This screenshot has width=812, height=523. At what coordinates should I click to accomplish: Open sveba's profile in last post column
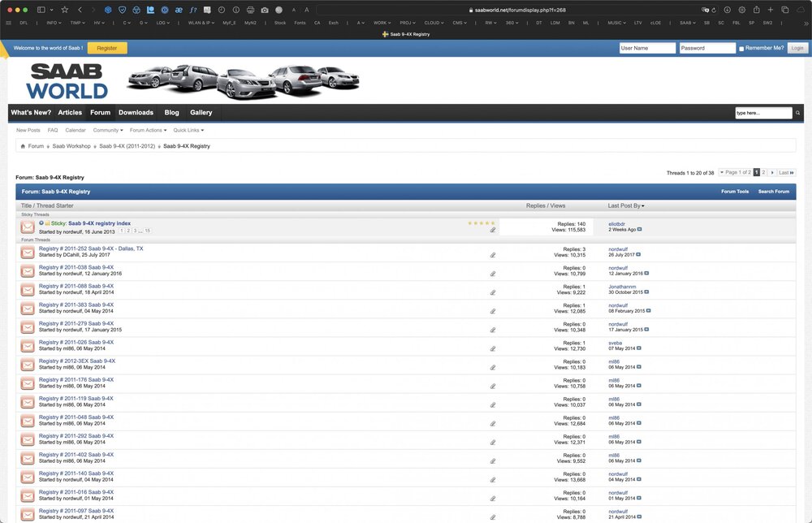point(615,343)
